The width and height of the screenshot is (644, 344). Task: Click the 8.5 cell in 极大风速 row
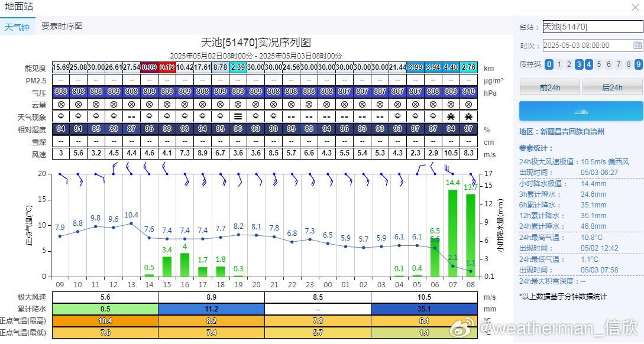[x=318, y=297]
